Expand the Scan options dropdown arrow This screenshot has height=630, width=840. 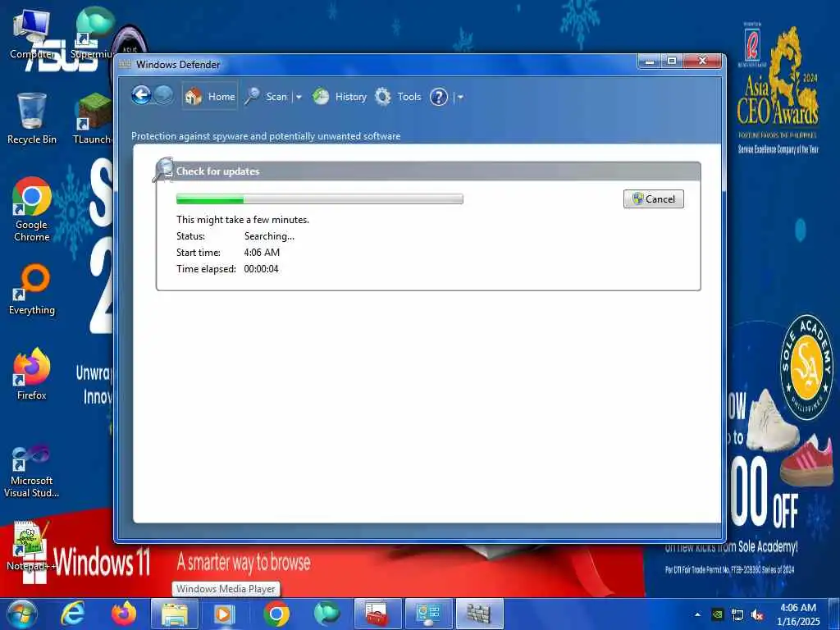pos(299,97)
